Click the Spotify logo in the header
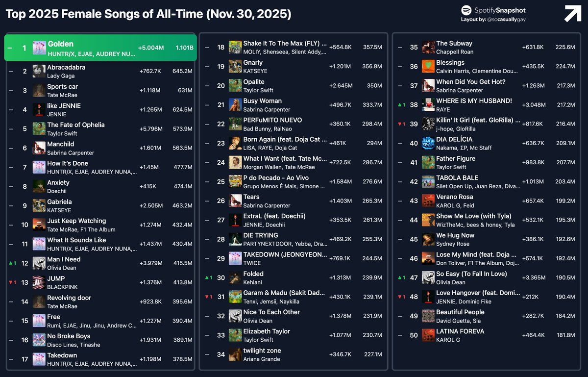 point(466,10)
